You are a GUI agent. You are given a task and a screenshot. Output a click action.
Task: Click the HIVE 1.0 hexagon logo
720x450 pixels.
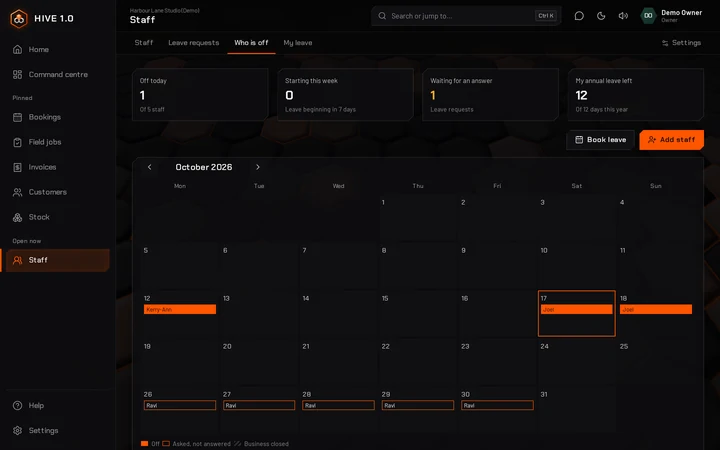pos(19,19)
